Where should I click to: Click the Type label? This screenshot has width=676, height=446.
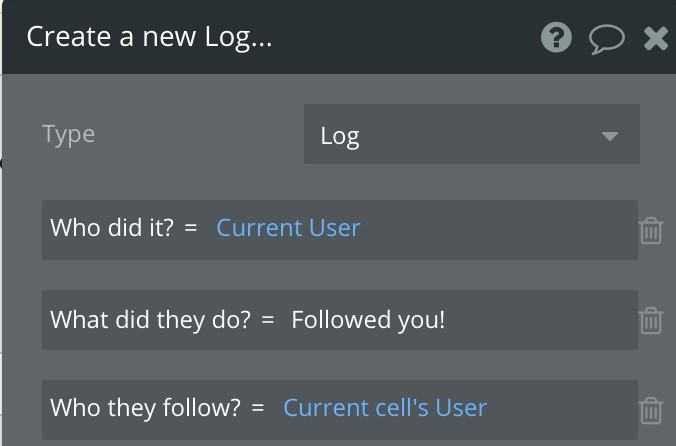coord(69,134)
